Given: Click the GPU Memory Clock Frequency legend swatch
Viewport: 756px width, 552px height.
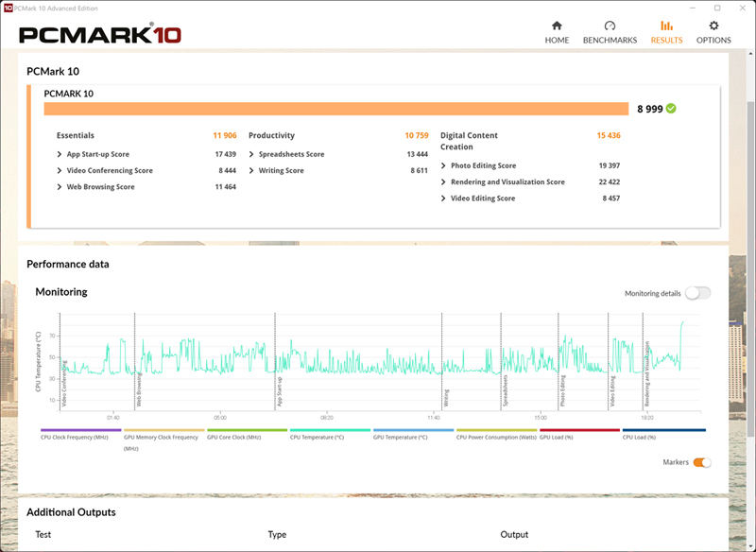Looking at the screenshot, I should click(163, 430).
